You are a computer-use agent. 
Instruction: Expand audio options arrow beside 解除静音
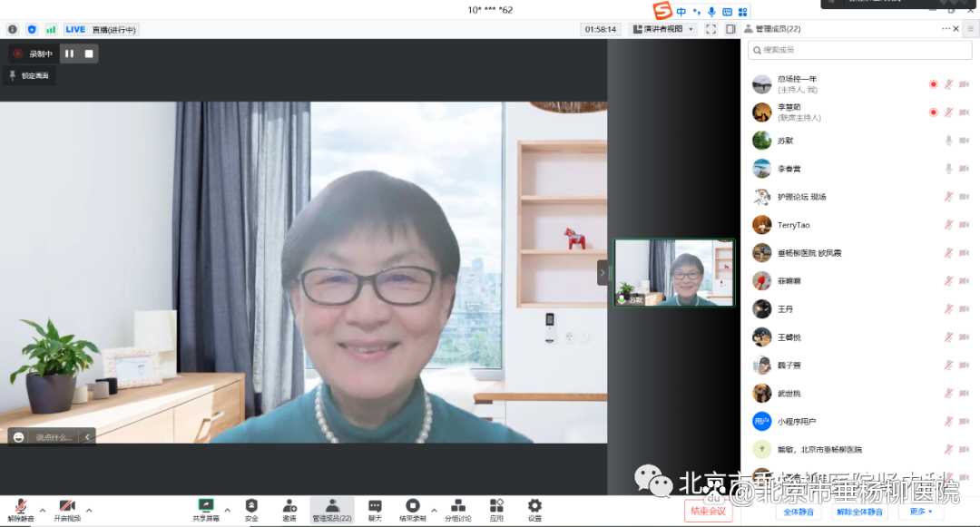(42, 510)
